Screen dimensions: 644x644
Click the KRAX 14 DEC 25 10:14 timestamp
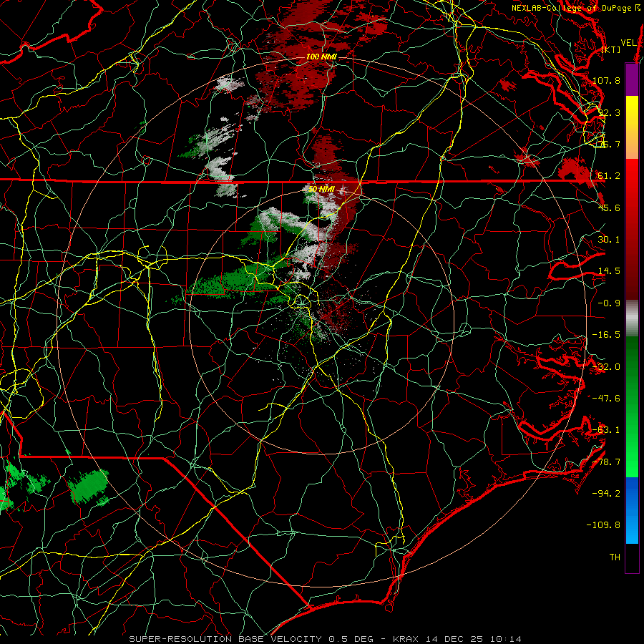[457, 639]
